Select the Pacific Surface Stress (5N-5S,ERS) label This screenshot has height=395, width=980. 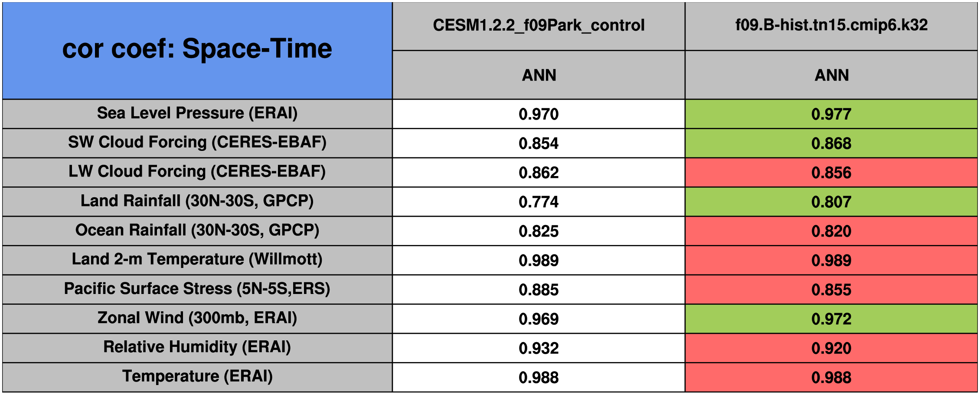(x=197, y=289)
